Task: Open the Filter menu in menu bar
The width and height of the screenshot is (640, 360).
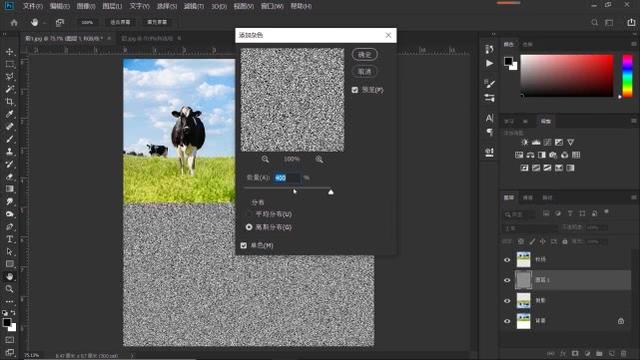Action: pos(193,6)
